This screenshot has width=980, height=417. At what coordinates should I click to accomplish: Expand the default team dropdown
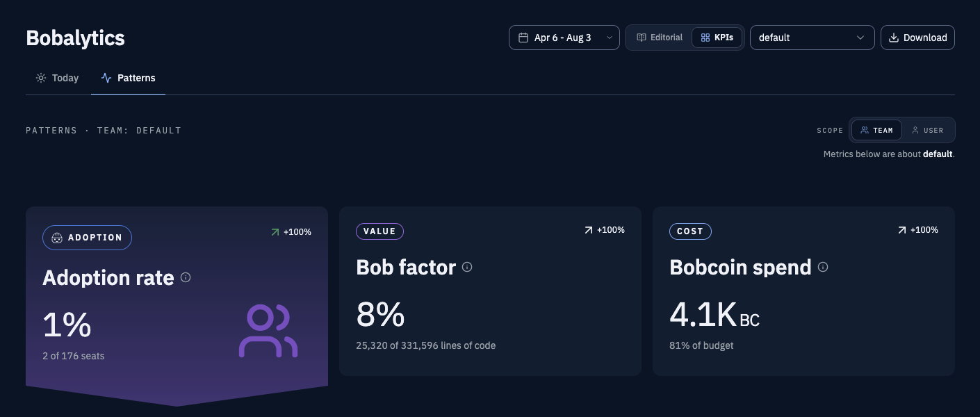click(x=812, y=38)
